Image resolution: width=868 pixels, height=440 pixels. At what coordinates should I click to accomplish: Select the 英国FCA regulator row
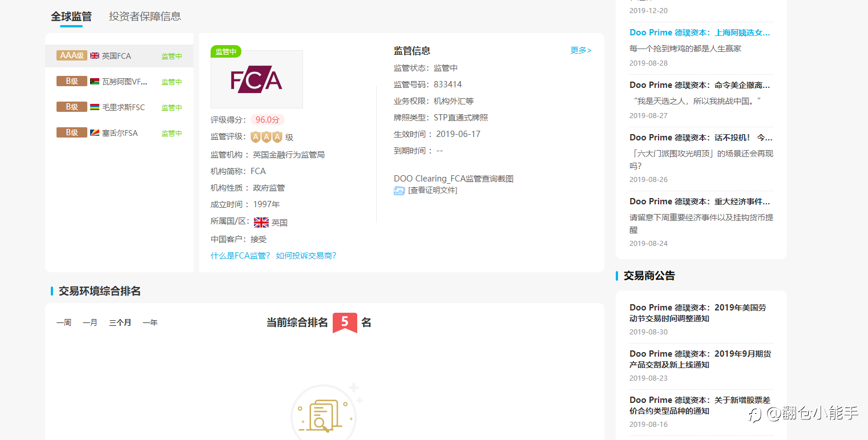tap(119, 56)
